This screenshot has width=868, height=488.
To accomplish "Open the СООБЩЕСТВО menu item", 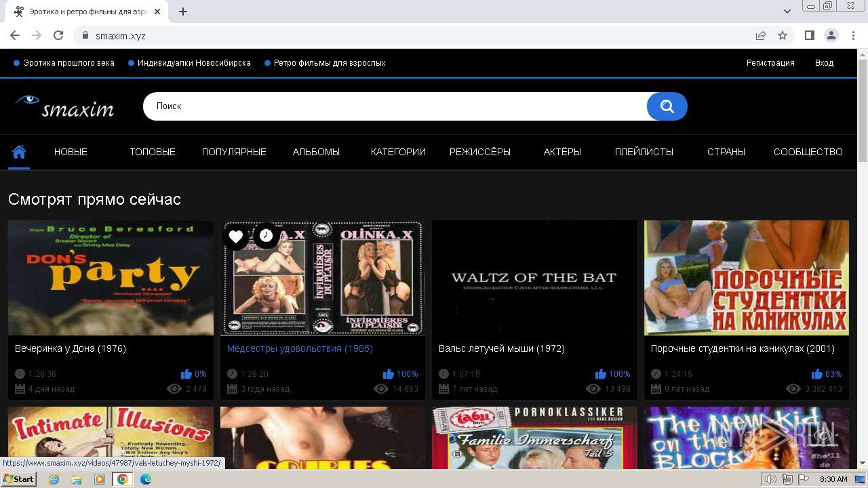I will click(808, 152).
